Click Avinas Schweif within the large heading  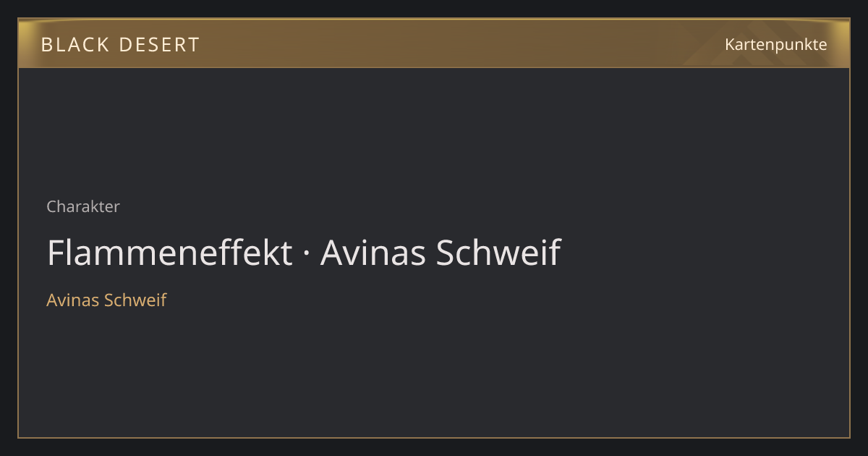(x=441, y=253)
